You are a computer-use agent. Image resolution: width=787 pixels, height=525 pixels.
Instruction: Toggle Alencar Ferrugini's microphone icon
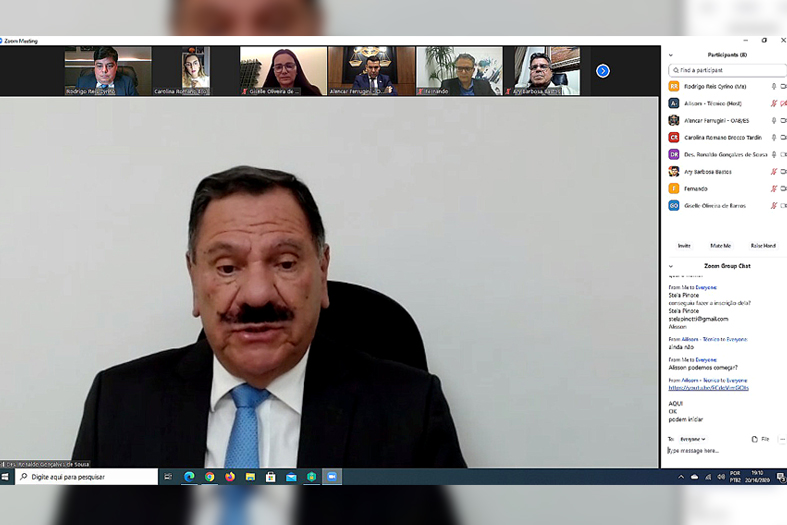pos(774,120)
